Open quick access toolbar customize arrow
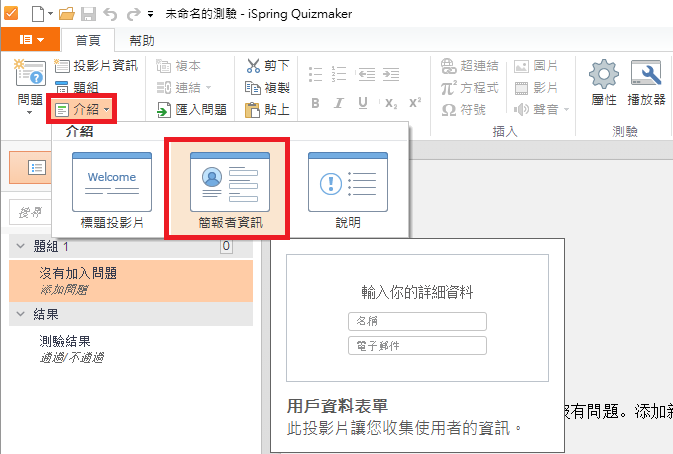Image resolution: width=673 pixels, height=454 pixels. tap(150, 15)
